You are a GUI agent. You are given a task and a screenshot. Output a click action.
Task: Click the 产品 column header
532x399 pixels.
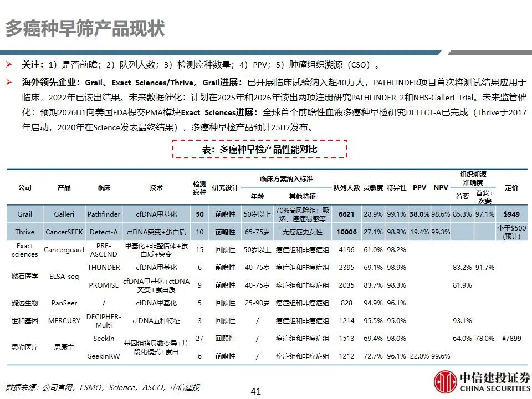pyautogui.click(x=64, y=188)
